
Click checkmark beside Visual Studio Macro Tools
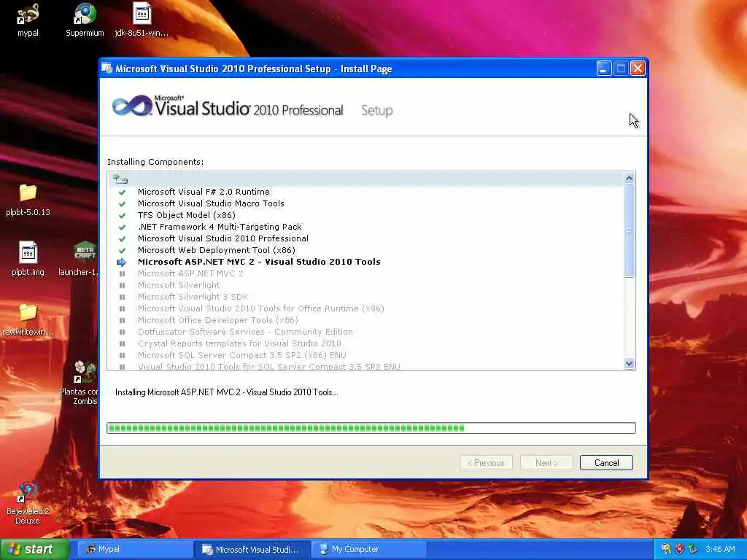[x=122, y=204]
